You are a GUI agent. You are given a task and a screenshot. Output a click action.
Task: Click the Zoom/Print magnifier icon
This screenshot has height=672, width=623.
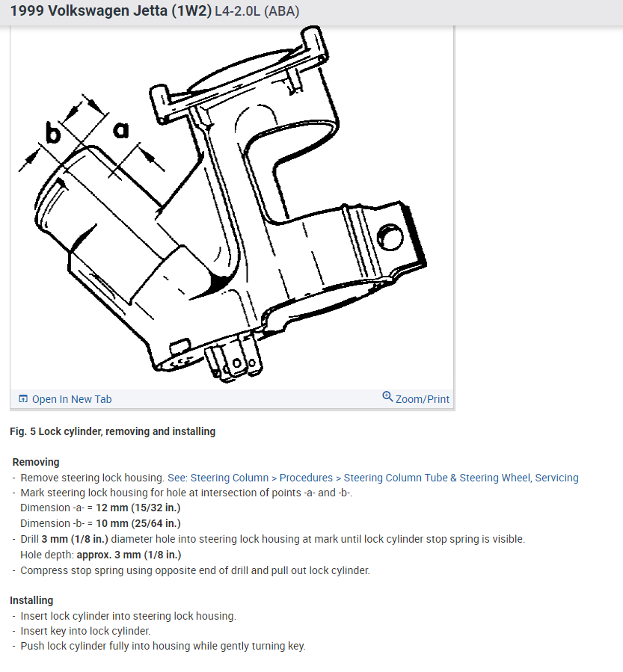coord(387,396)
